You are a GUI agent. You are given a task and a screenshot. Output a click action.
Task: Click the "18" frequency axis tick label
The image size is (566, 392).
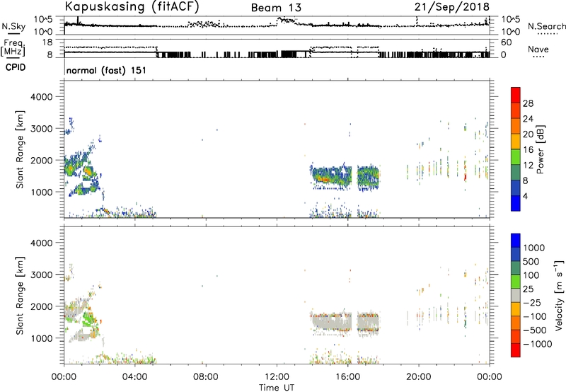(x=47, y=42)
